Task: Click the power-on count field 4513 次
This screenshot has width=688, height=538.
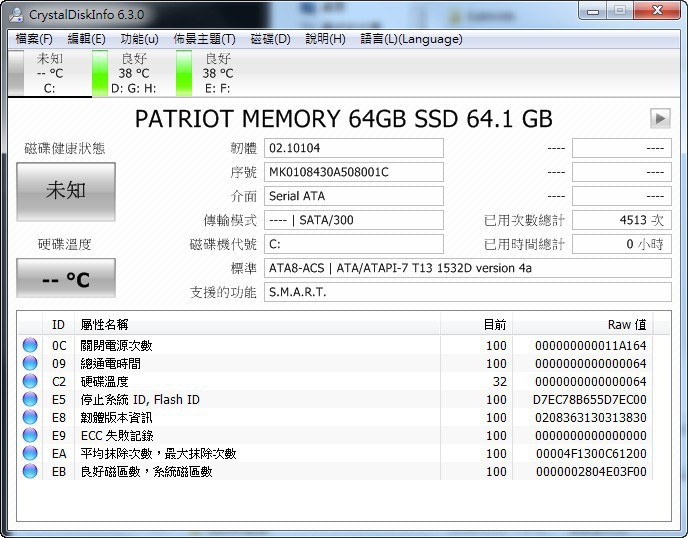Action: coord(622,220)
